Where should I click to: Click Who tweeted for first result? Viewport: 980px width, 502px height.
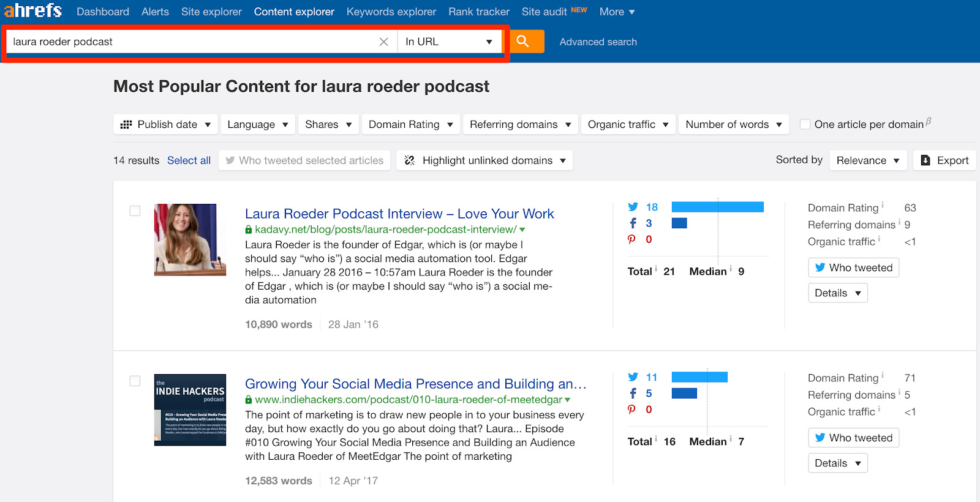[x=854, y=268]
